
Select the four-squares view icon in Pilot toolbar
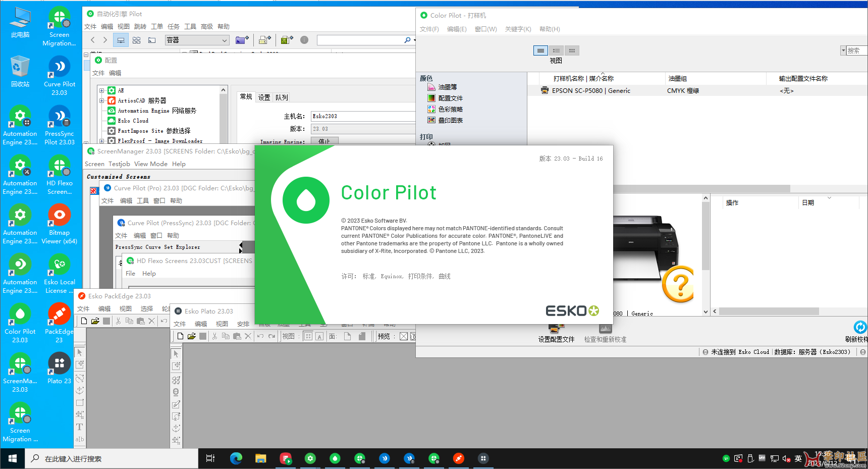pos(136,40)
